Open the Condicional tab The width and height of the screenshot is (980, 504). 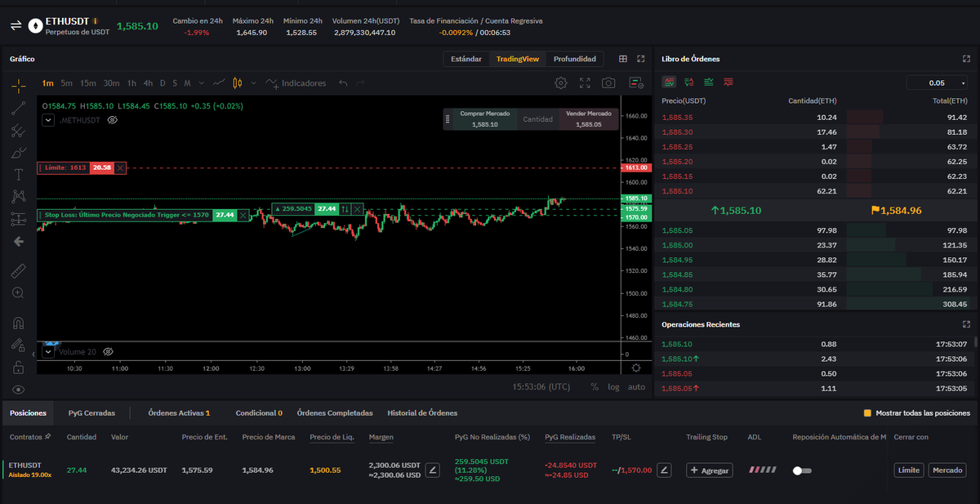click(259, 413)
